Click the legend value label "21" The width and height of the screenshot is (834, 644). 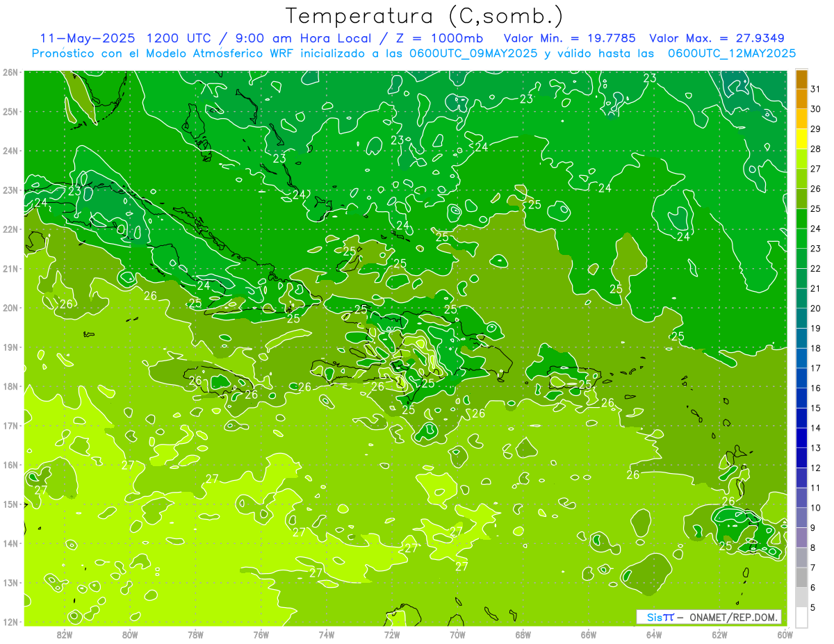(x=816, y=288)
